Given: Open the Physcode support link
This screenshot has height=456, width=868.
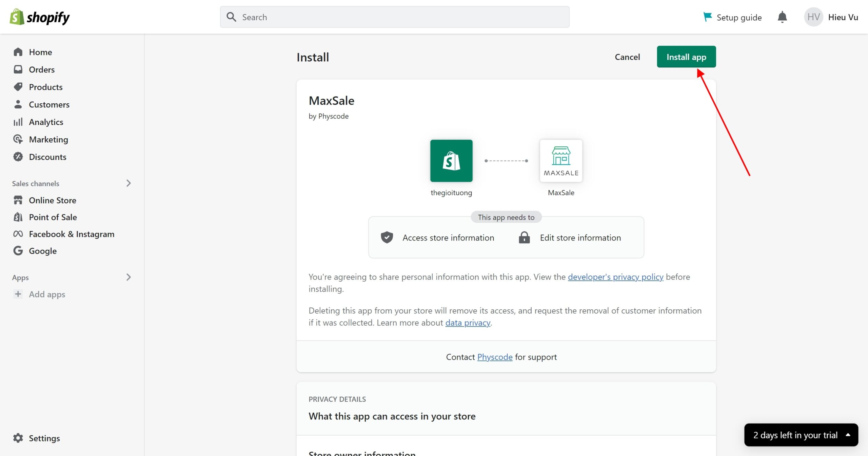Looking at the screenshot, I should point(495,357).
